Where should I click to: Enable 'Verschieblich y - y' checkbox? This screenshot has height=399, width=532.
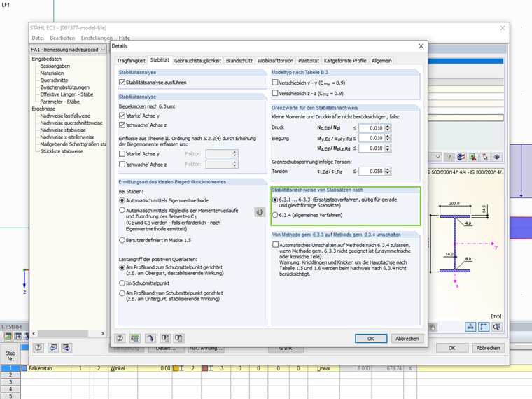coord(275,83)
